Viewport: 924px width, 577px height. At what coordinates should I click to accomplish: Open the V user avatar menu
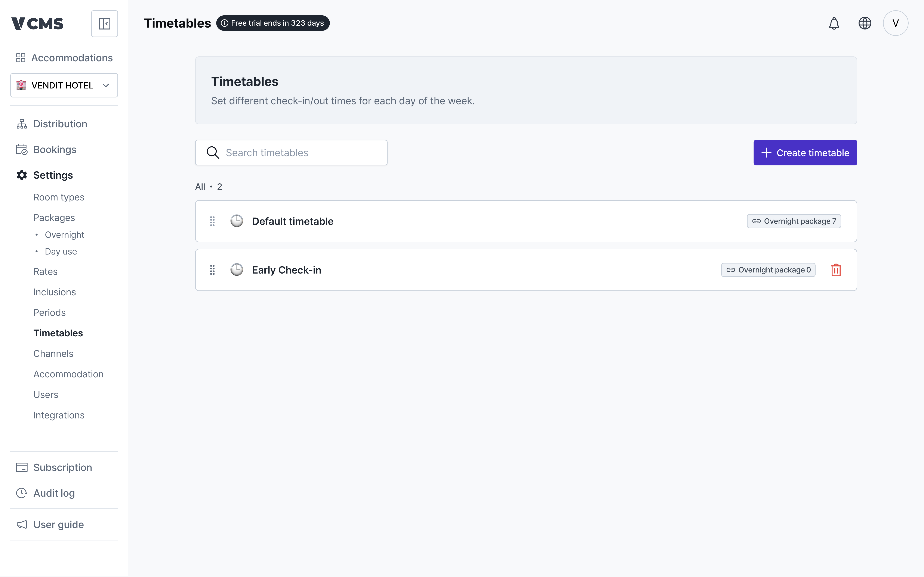[895, 23]
